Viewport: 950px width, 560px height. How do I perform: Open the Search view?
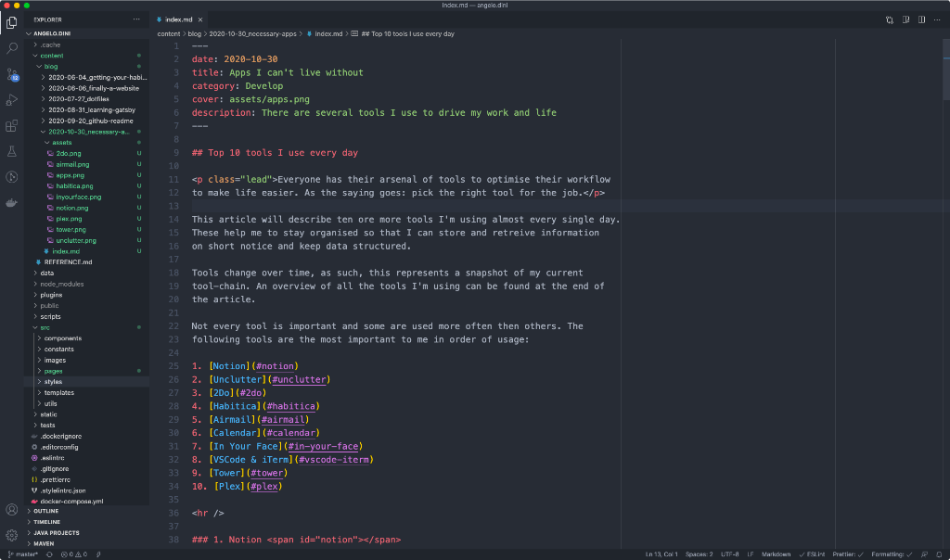point(11,48)
